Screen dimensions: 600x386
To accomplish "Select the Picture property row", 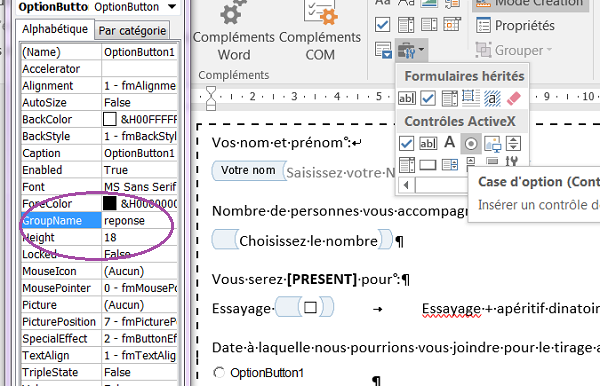I will (99, 305).
